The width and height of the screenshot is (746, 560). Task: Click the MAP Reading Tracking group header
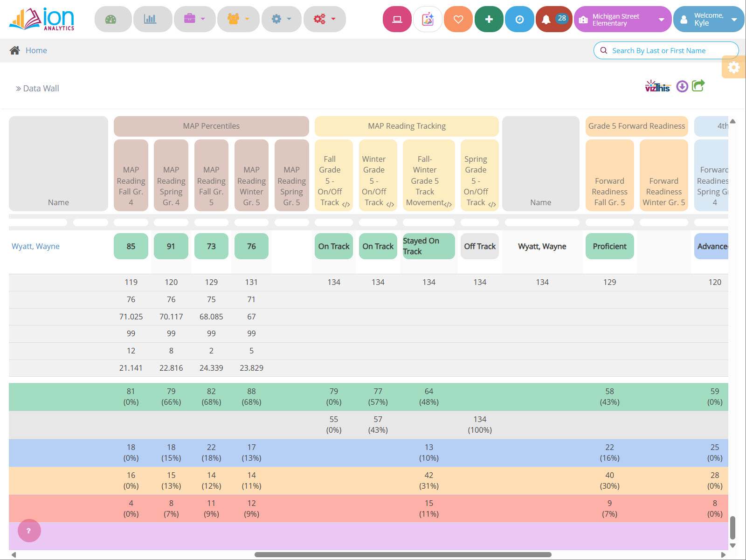tap(407, 126)
